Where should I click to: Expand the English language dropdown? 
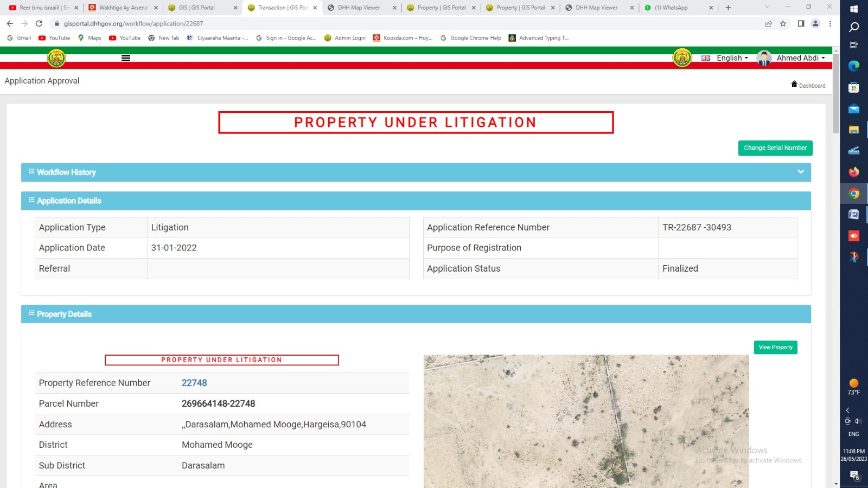coord(732,58)
